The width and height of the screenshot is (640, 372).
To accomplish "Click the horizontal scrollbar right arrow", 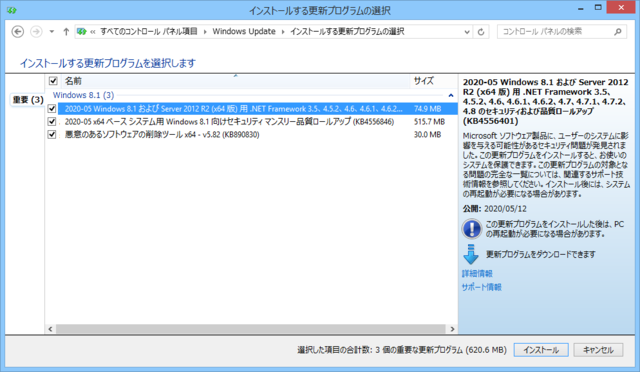I will coord(452,329).
